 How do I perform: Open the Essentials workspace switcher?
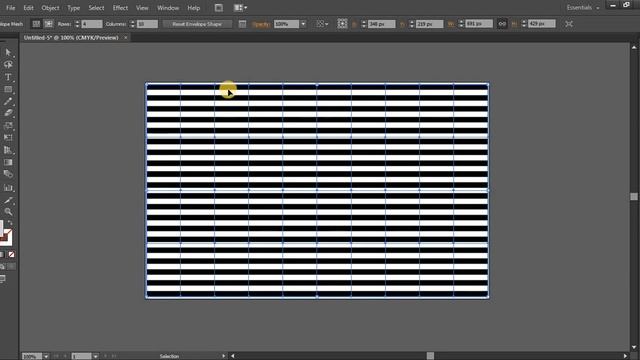[583, 8]
